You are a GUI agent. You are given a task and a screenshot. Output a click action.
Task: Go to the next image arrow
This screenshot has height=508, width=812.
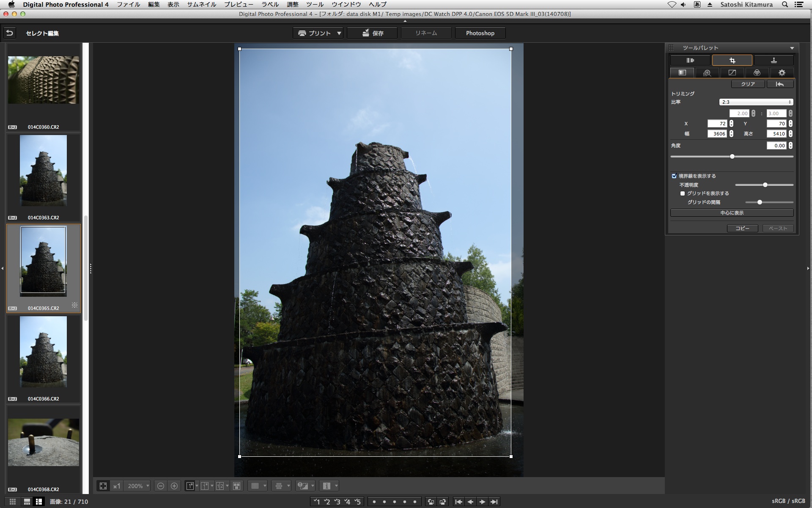(482, 502)
